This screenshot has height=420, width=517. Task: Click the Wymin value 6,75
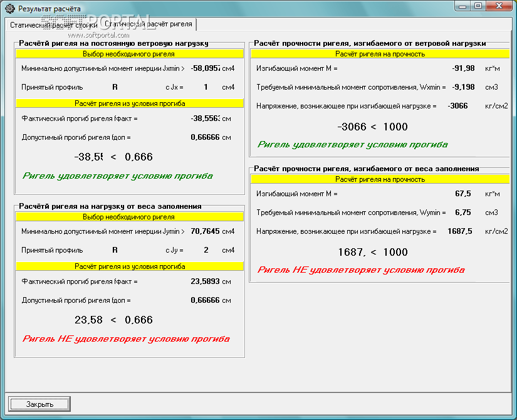tap(463, 213)
